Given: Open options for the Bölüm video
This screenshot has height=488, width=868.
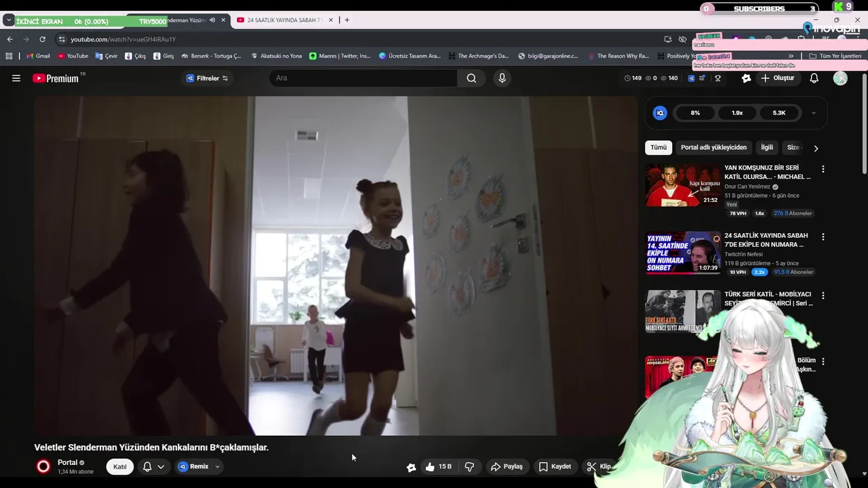Looking at the screenshot, I should [823, 361].
